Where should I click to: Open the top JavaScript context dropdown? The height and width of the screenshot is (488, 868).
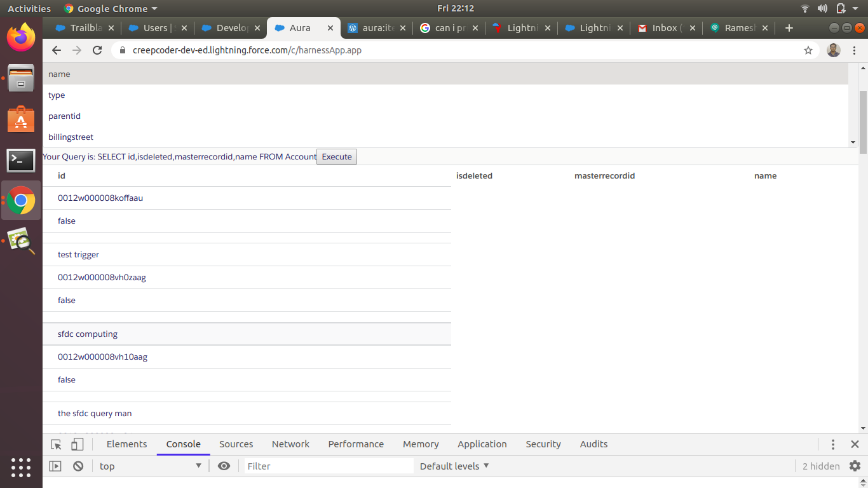click(x=150, y=466)
